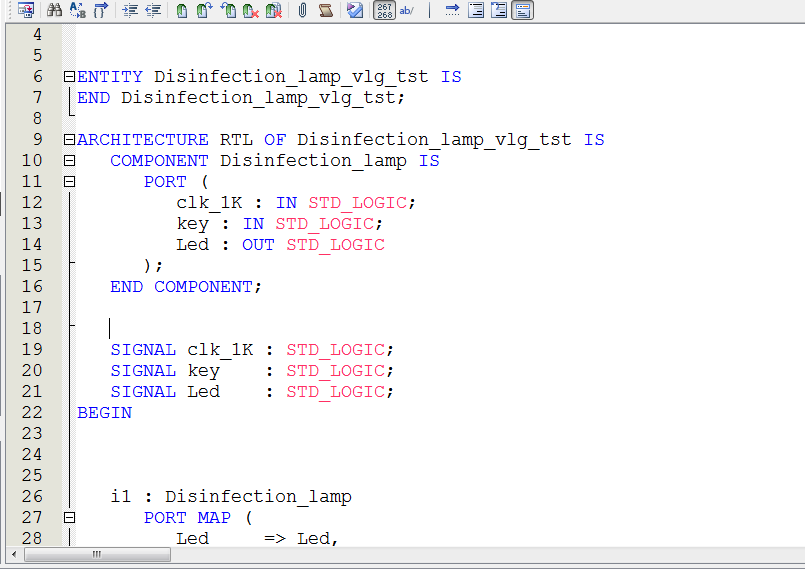Click line number 18 in the margin
The height and width of the screenshot is (570, 805).
coord(32,329)
